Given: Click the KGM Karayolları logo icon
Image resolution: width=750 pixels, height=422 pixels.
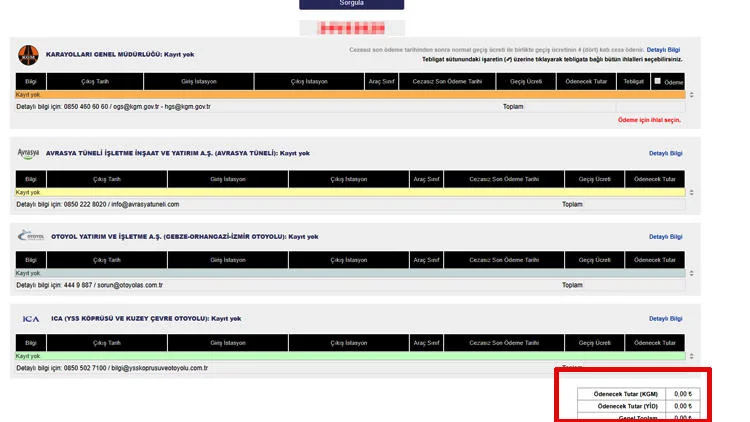Looking at the screenshot, I should click(28, 56).
